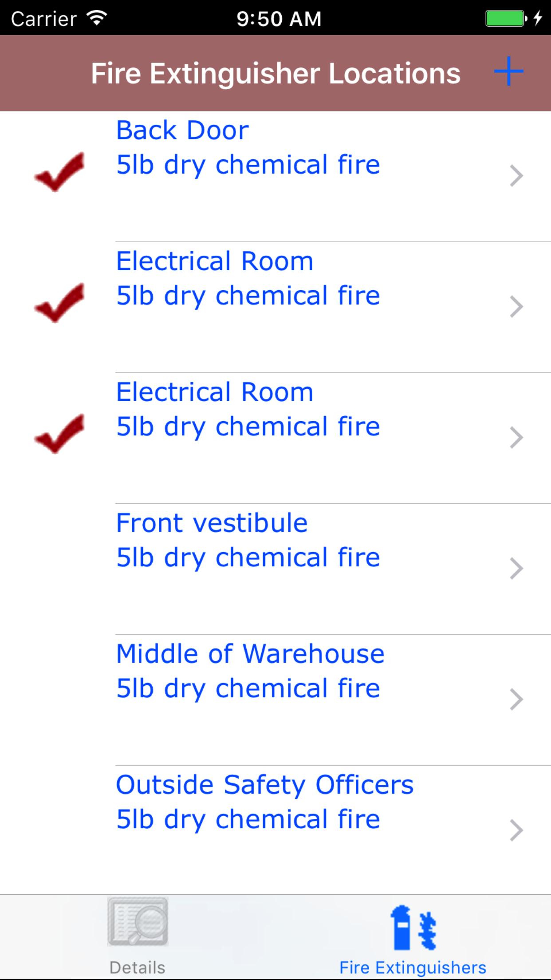Image resolution: width=551 pixels, height=980 pixels.
Task: Tap the Wi-Fi status icon
Action: (x=97, y=18)
